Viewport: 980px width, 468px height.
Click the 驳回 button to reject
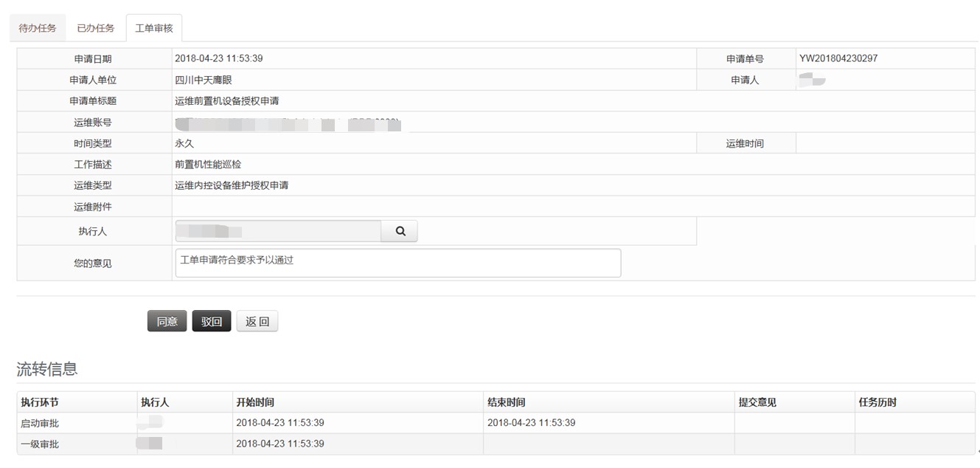tap(212, 322)
